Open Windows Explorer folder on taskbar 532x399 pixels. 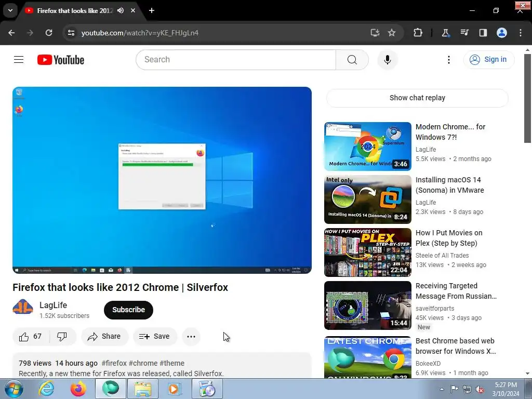[143, 389]
